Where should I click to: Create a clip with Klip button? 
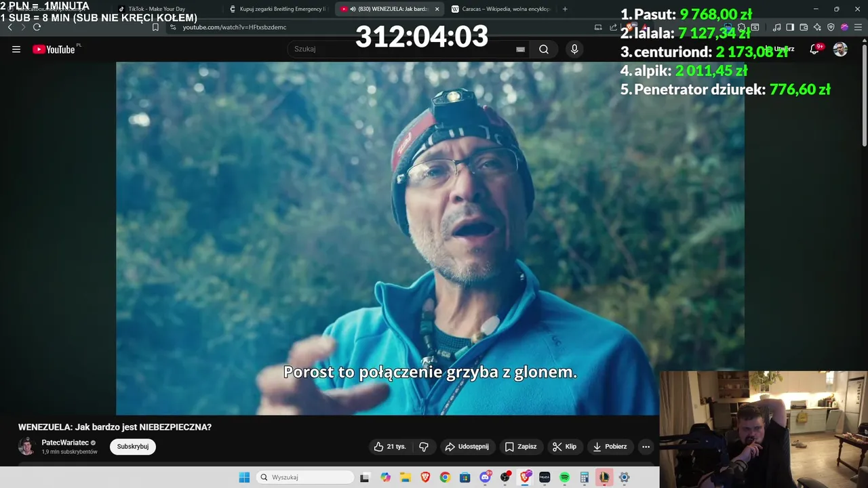(x=564, y=447)
